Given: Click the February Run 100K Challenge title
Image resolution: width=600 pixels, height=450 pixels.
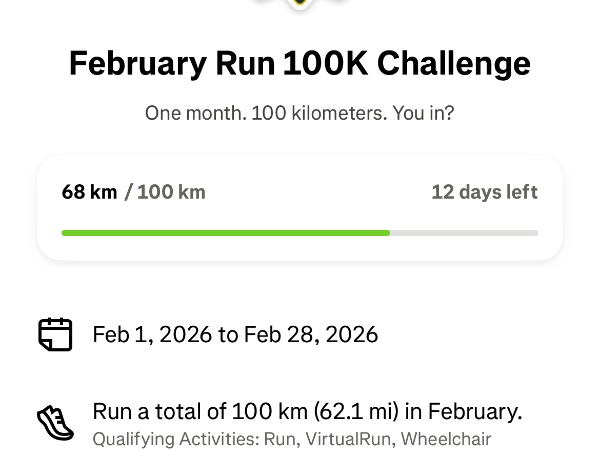Looking at the screenshot, I should click(x=300, y=64).
